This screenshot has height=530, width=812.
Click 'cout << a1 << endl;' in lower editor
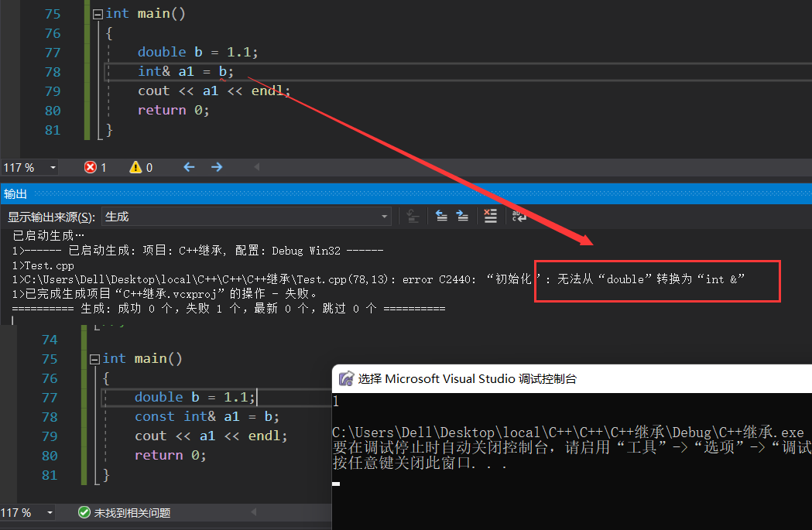point(211,436)
